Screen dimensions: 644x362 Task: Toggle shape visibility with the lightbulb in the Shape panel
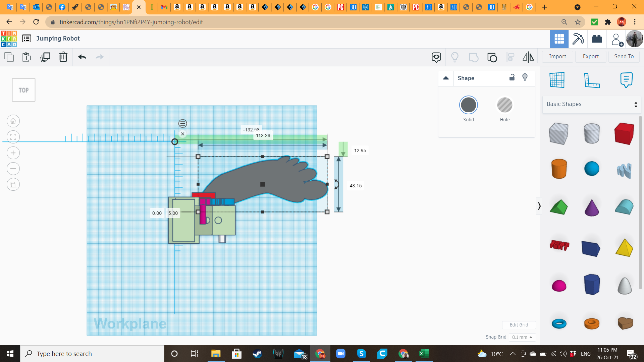tap(525, 77)
